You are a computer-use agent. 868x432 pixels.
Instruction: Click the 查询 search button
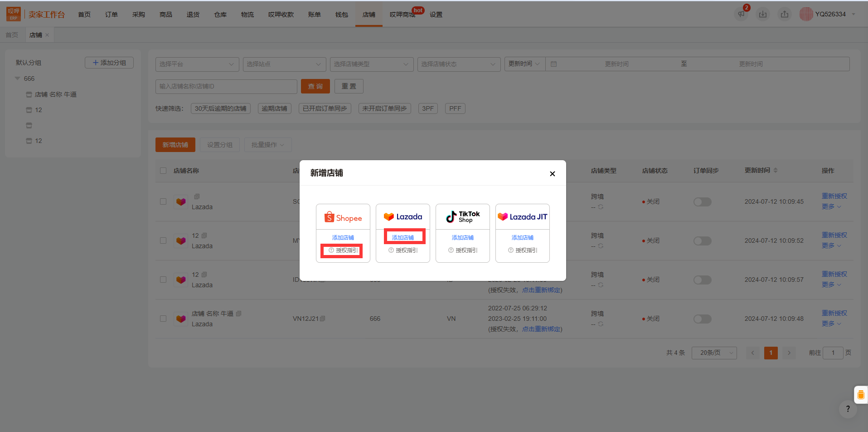click(315, 86)
